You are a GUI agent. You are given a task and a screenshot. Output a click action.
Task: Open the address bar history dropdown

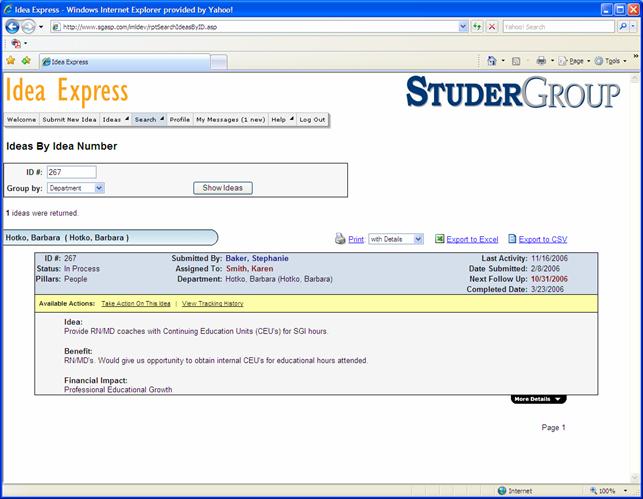pos(463,27)
